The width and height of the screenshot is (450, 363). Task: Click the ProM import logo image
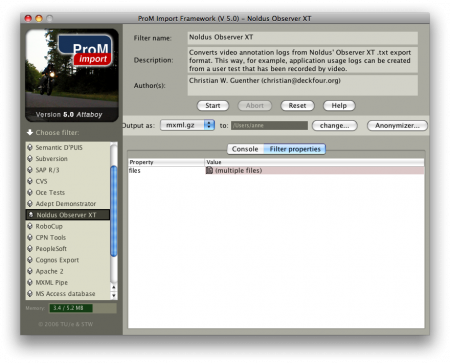pos(72,75)
